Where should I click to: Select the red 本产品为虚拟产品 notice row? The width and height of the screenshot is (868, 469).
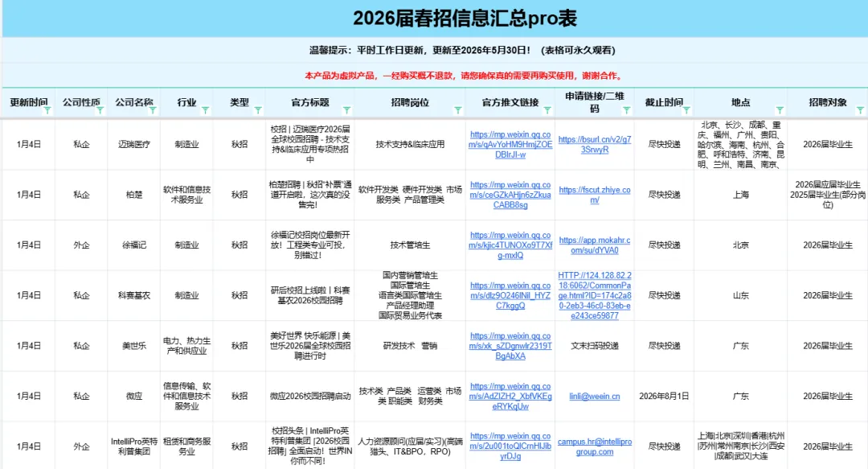click(x=435, y=76)
